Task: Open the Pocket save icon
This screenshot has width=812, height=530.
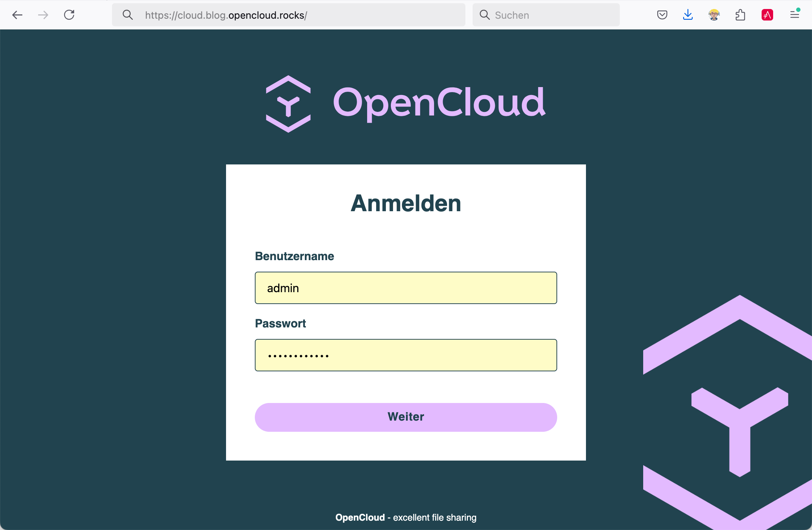Action: (662, 15)
